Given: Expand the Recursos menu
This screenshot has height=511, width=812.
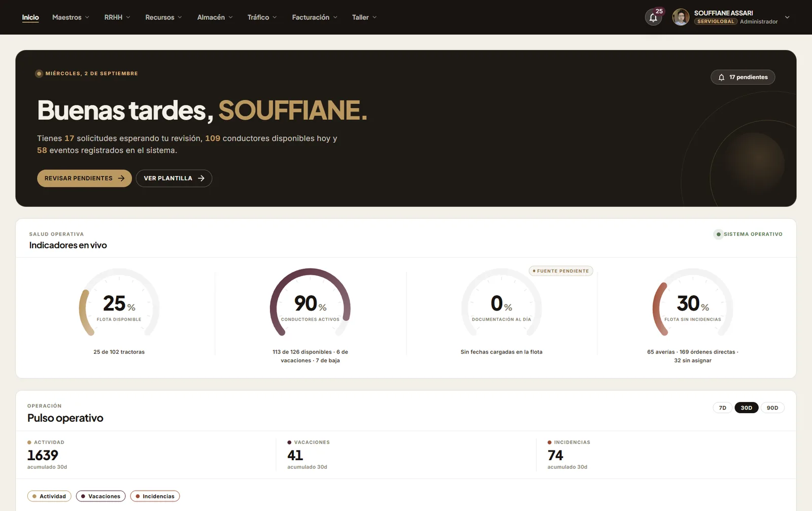Looking at the screenshot, I should [163, 17].
